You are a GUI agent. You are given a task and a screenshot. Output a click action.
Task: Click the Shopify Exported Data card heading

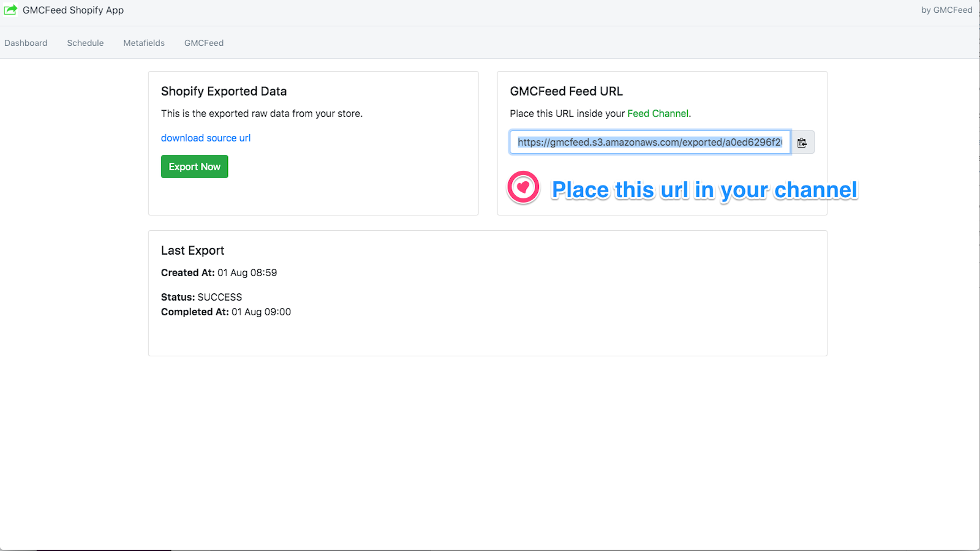[x=224, y=91]
